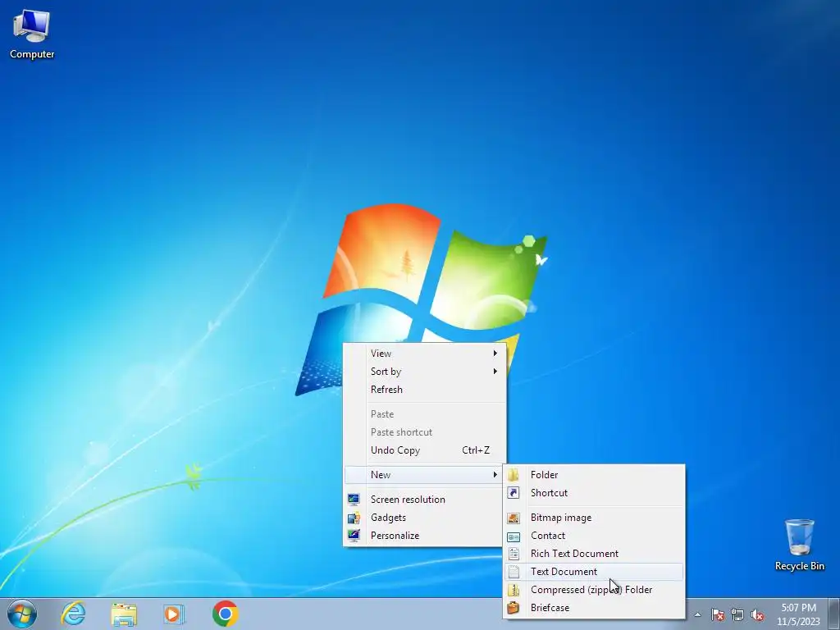Click the Rich Text Document icon
This screenshot has width=840, height=630.
click(x=514, y=554)
